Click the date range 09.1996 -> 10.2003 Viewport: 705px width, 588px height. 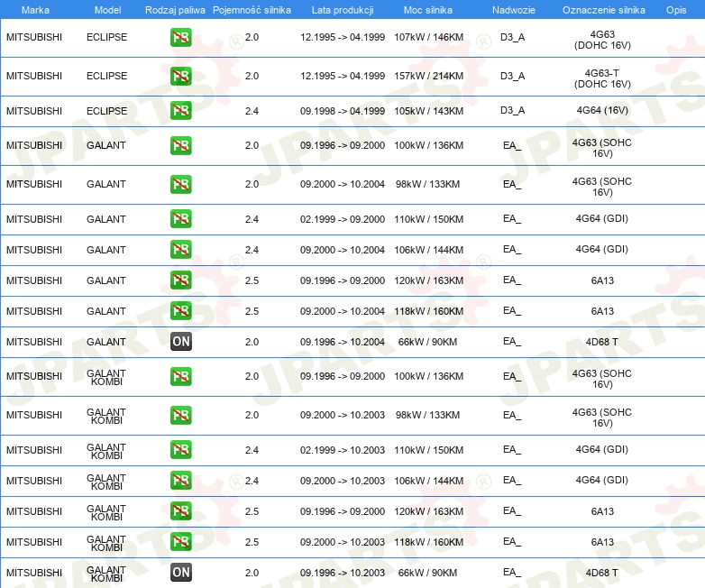click(x=343, y=573)
